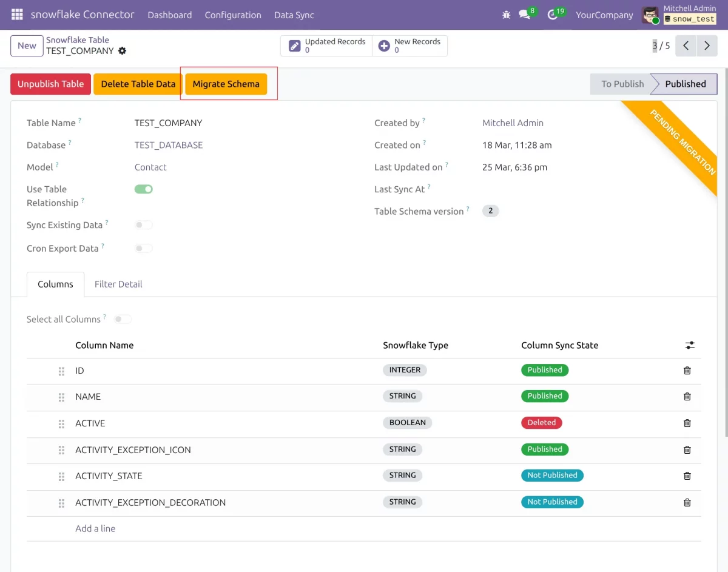The height and width of the screenshot is (572, 728).
Task: Open the Data Sync menu
Action: (x=294, y=15)
